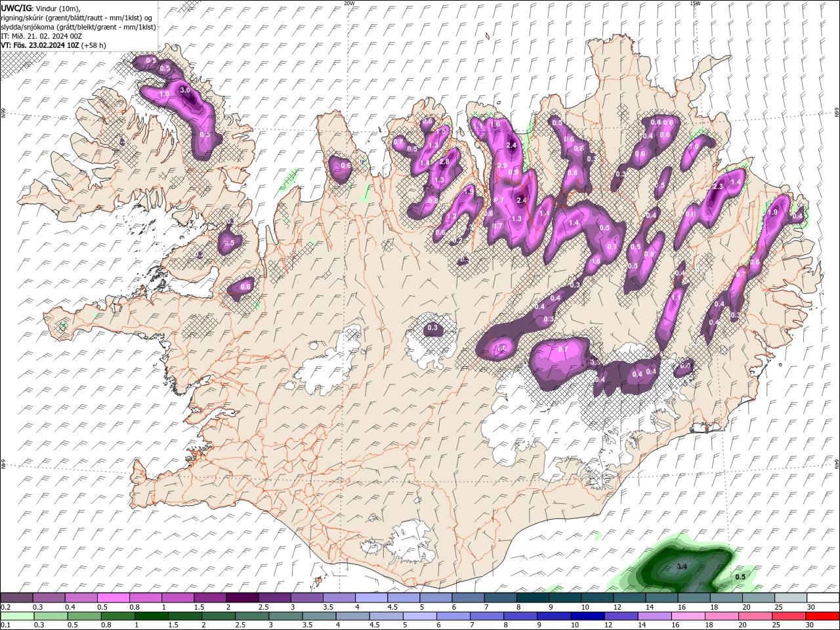Select bottom legend swatch starting at 25

tap(789, 616)
